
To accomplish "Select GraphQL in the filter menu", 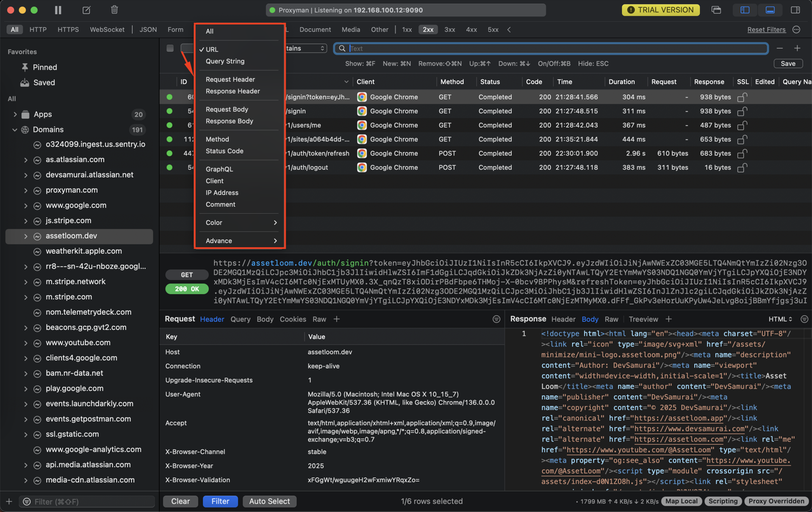I will [219, 169].
